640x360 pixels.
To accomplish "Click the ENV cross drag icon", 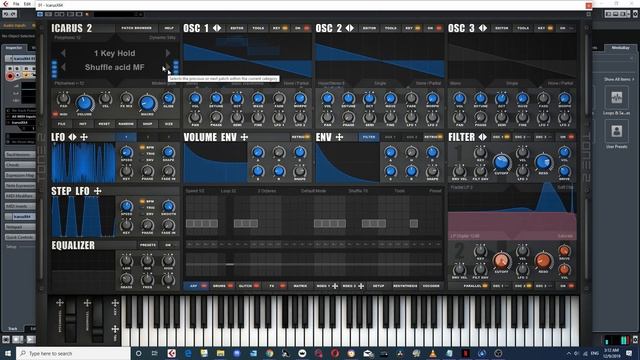I will click(x=339, y=137).
